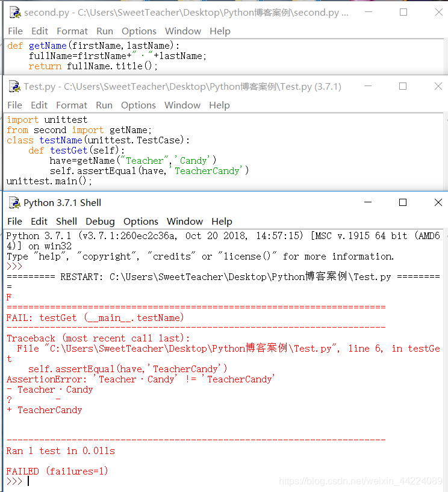This screenshot has height=492, width=448.
Task: Minimize the second.py window
Action: point(369,12)
